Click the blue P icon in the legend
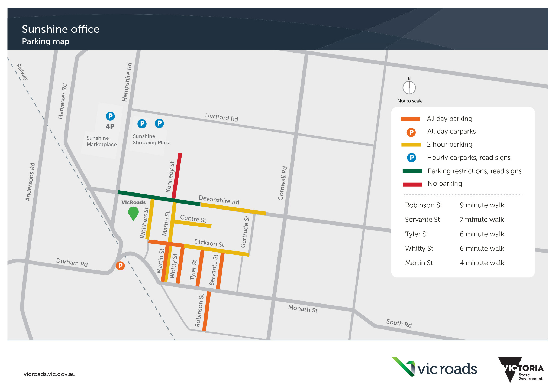Viewport: 555px width, 392px height. tap(411, 158)
